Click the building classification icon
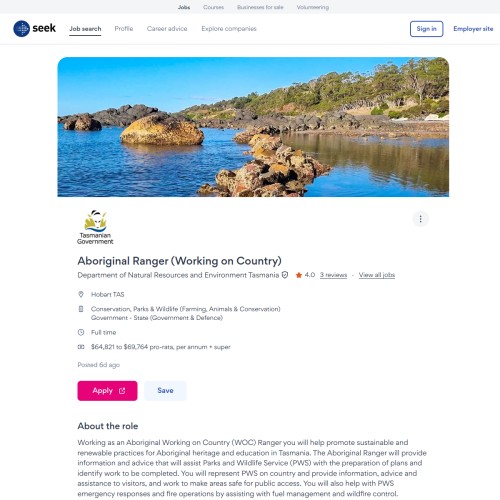Image resolution: width=500 pixels, height=500 pixels. 81,309
